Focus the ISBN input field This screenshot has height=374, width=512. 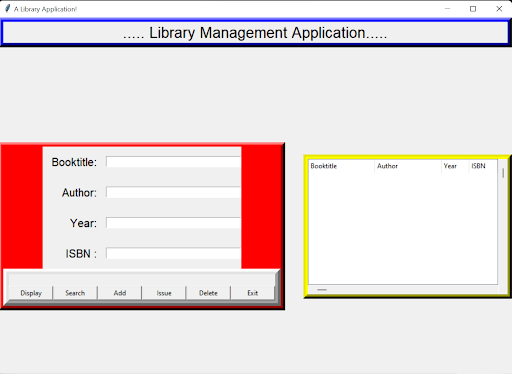tap(173, 253)
